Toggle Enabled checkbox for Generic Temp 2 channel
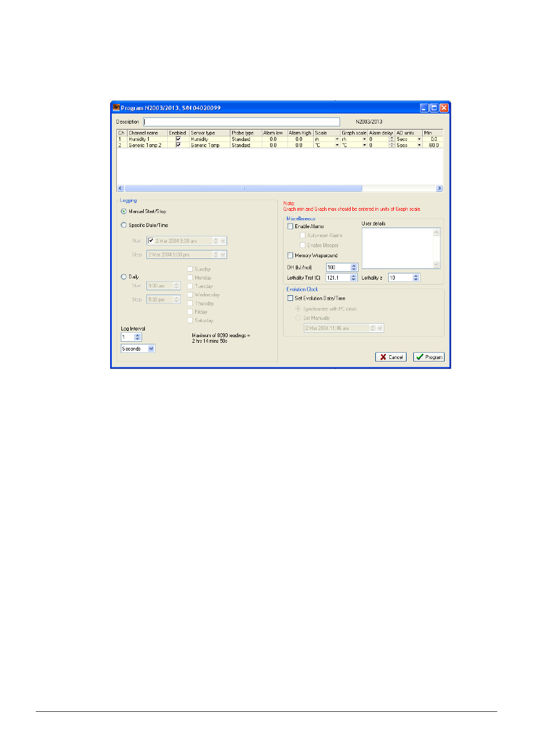The image size is (533, 756). coord(178,145)
